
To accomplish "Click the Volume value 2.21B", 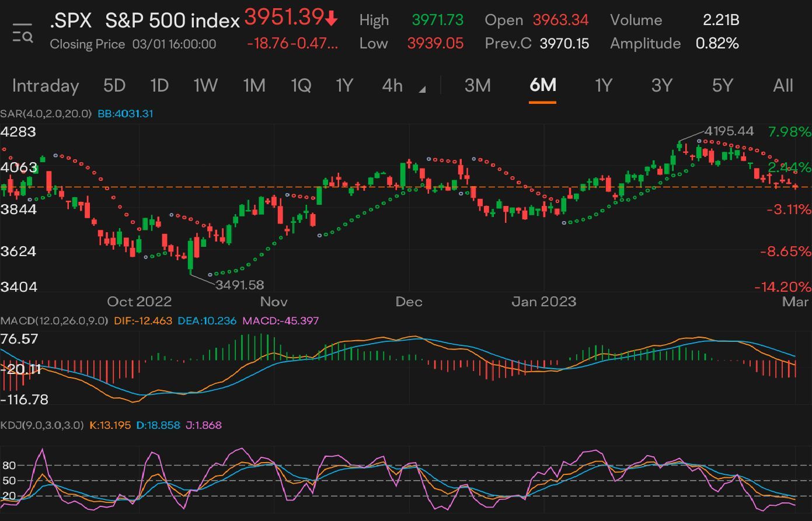I will point(721,20).
